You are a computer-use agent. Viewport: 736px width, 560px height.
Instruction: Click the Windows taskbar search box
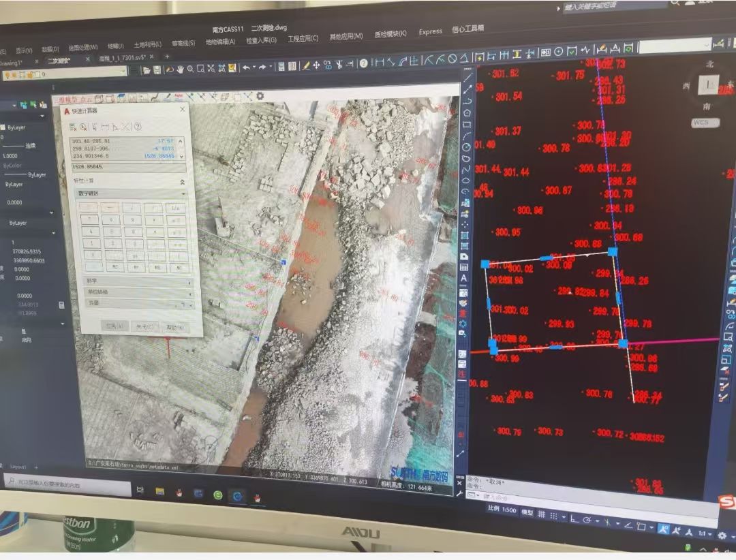click(67, 484)
